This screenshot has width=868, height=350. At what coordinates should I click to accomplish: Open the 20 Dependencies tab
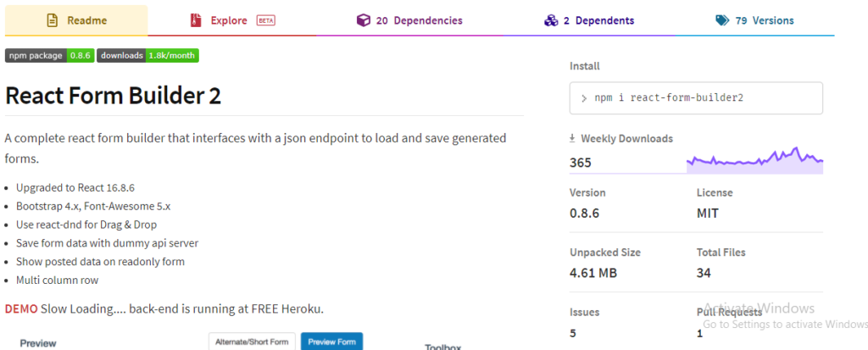pos(409,20)
